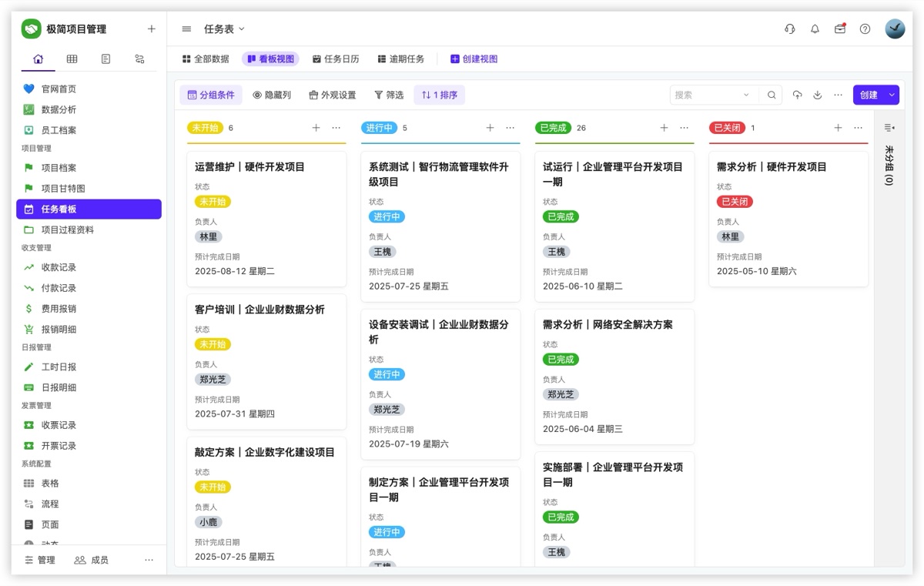This screenshot has width=924, height=586.
Task: Add new item with plus beside 极简项目管理
Action: point(151,29)
